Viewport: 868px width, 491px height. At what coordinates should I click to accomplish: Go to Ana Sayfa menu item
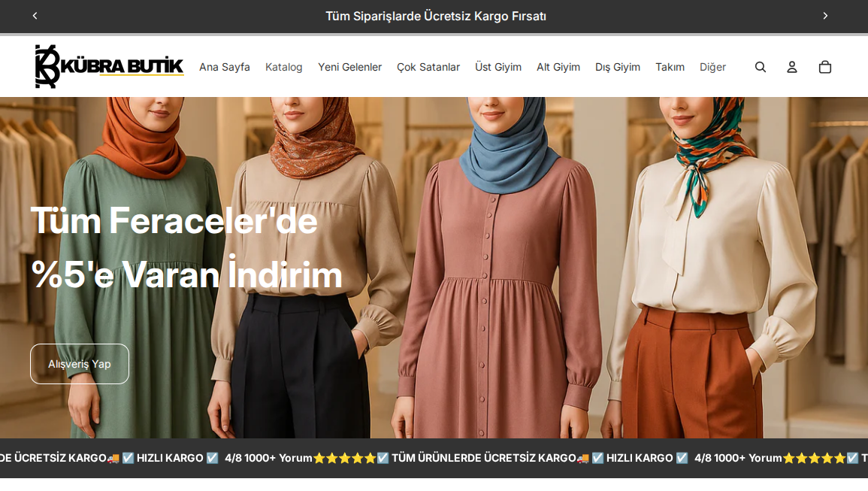tap(224, 67)
